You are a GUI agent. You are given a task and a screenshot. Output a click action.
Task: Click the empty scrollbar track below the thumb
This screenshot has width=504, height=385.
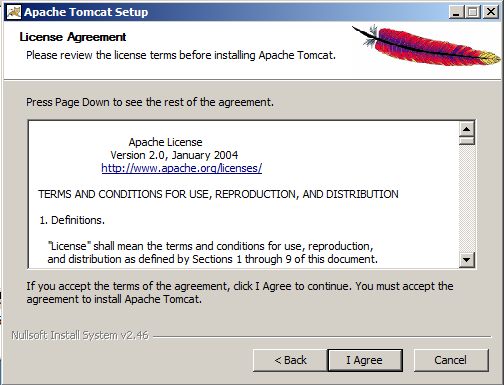(x=467, y=199)
